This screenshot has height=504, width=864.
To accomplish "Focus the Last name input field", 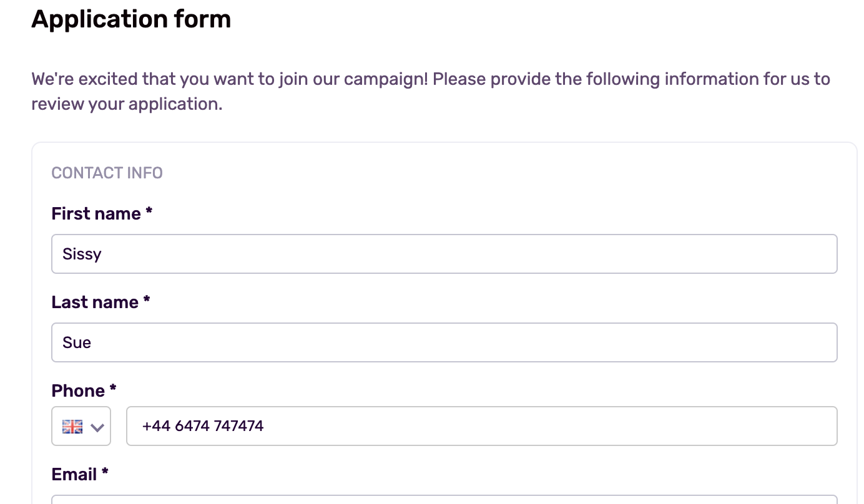I will (x=444, y=342).
